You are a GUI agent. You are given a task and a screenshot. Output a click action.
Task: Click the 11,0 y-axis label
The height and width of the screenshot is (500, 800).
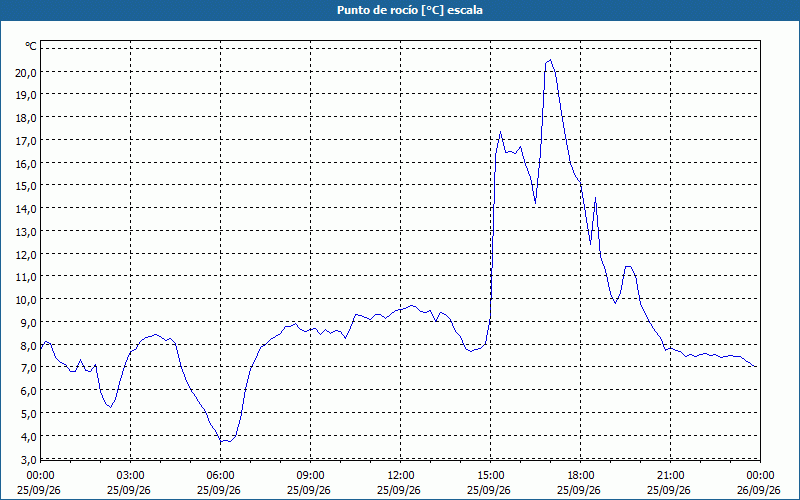[26, 277]
